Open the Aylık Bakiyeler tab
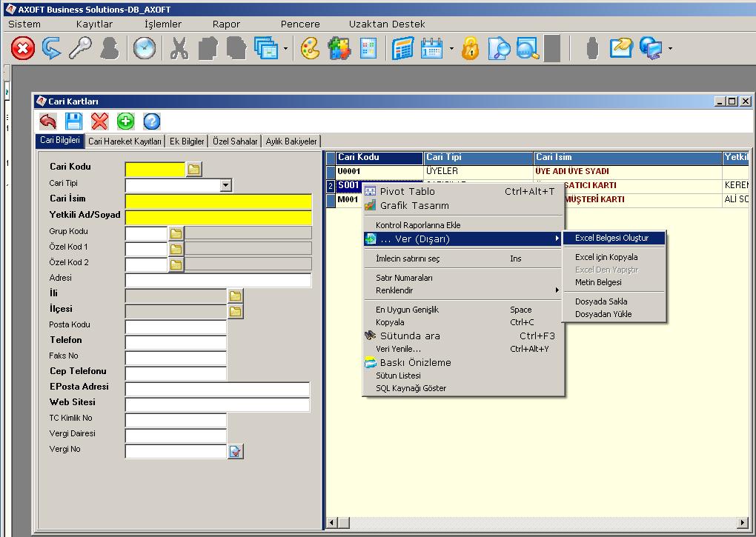Viewport: 756px width, 537px height. 291,141
